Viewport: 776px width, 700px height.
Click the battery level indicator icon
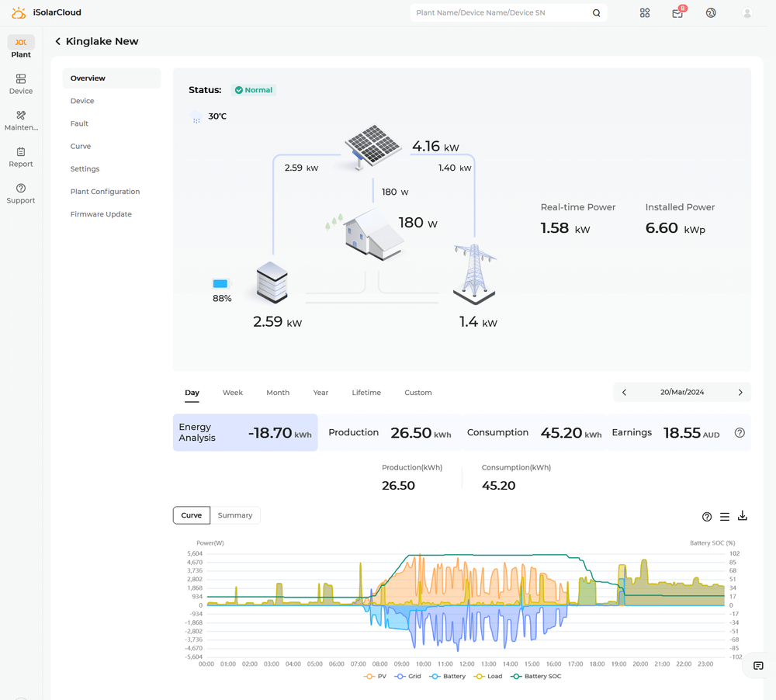pos(220,284)
